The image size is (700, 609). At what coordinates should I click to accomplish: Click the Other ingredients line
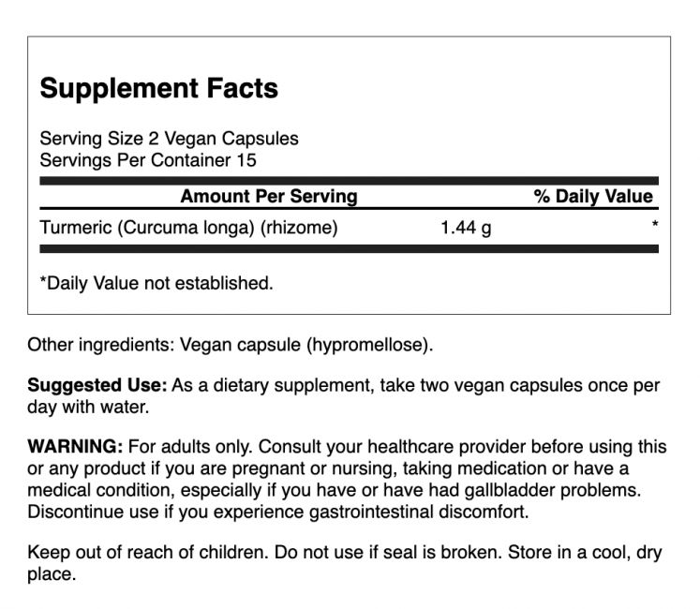point(231,345)
